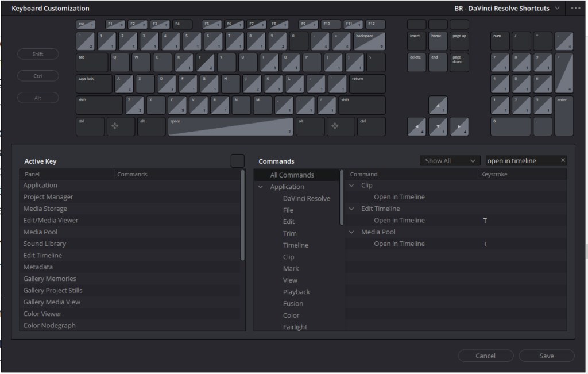588x374 pixels.
Task: Select the num key on numeric keypad
Action: [500, 41]
